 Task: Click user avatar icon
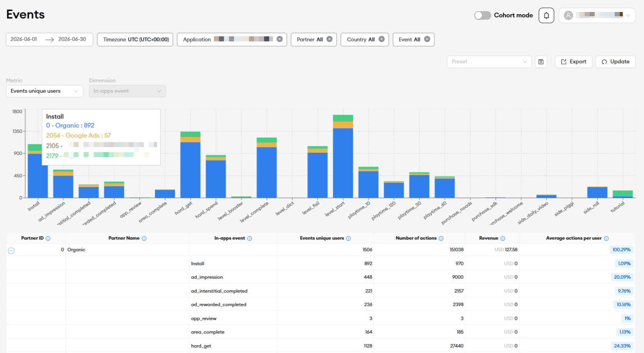[x=568, y=15]
